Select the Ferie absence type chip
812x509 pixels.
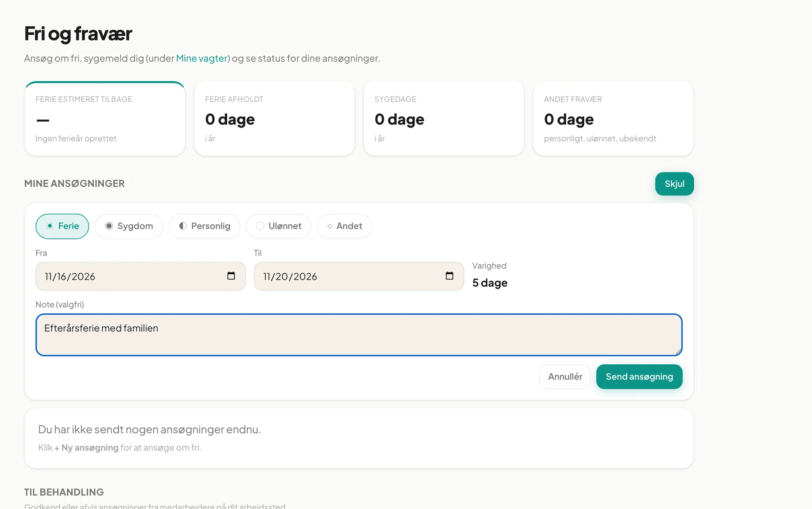tap(62, 226)
